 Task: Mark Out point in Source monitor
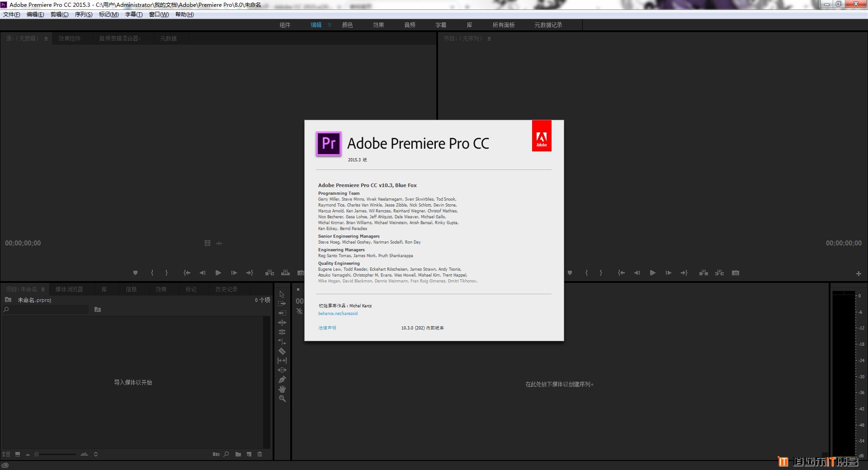[x=166, y=273]
